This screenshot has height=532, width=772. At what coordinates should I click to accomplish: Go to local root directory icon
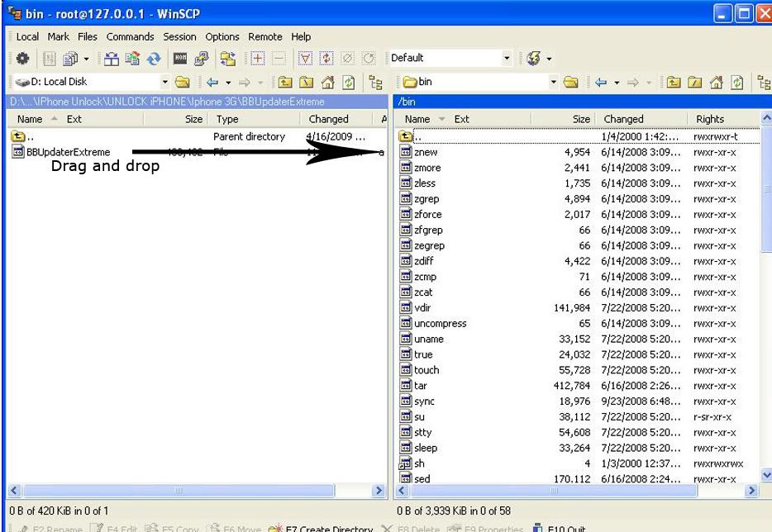click(x=307, y=82)
